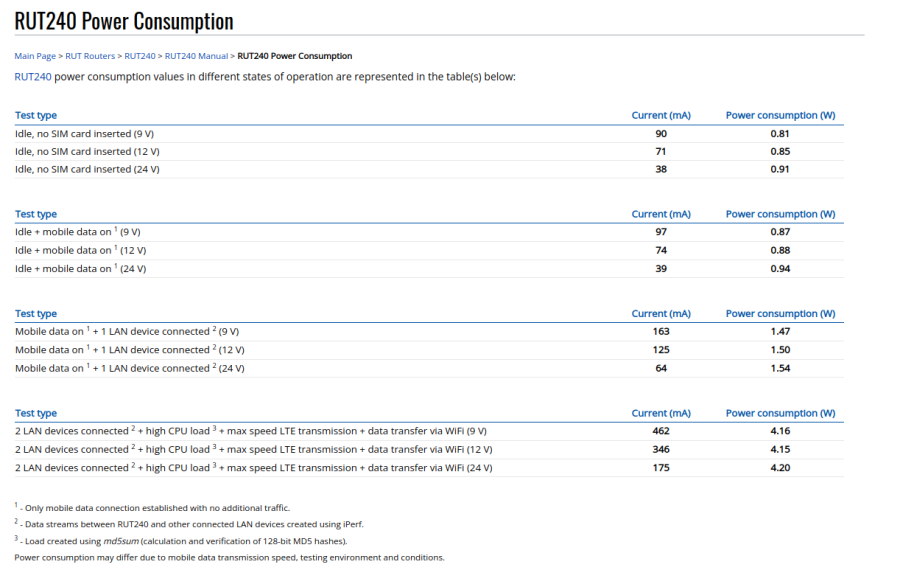900x570 pixels.
Task: Click the 2 LAN devices high CPU load (9 V) row
Action: pyautogui.click(x=429, y=431)
